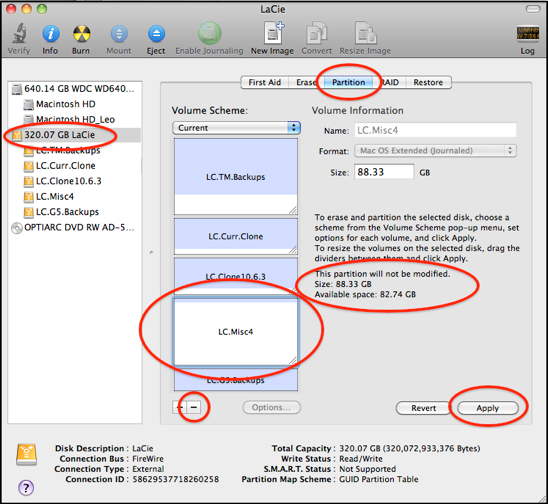Select the 640.14 GB WDC drive
The width and height of the screenshot is (548, 504).
pos(75,89)
